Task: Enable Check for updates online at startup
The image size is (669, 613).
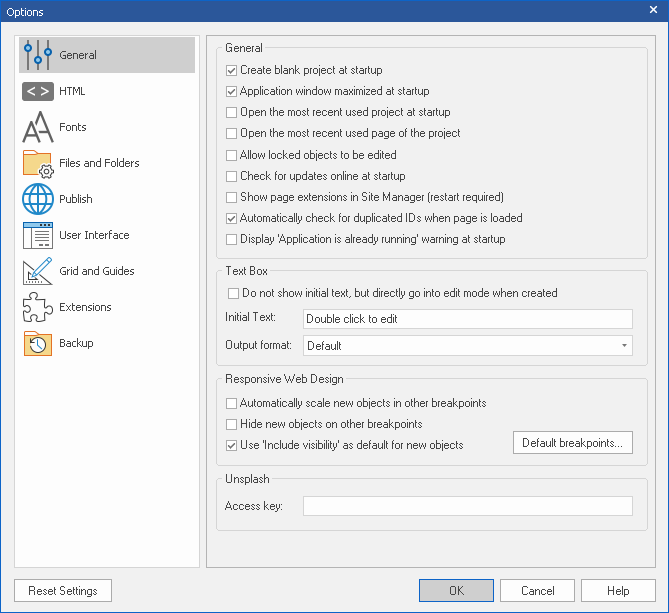Action: tap(232, 176)
